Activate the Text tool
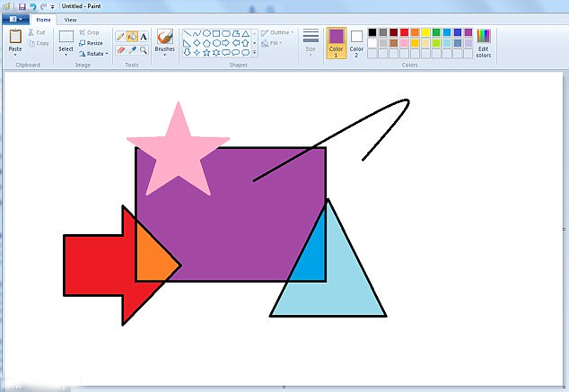 click(144, 37)
